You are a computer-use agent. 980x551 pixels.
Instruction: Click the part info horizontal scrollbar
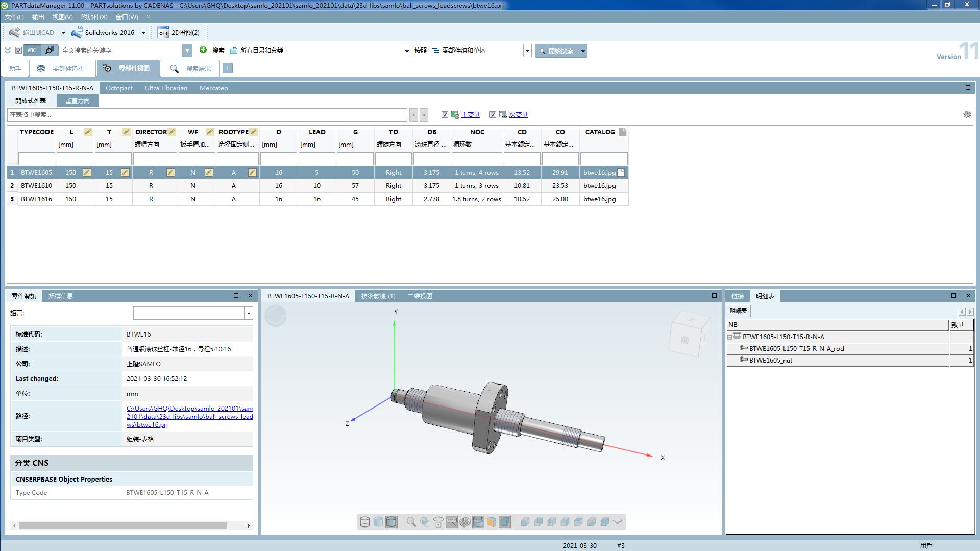tap(122, 525)
